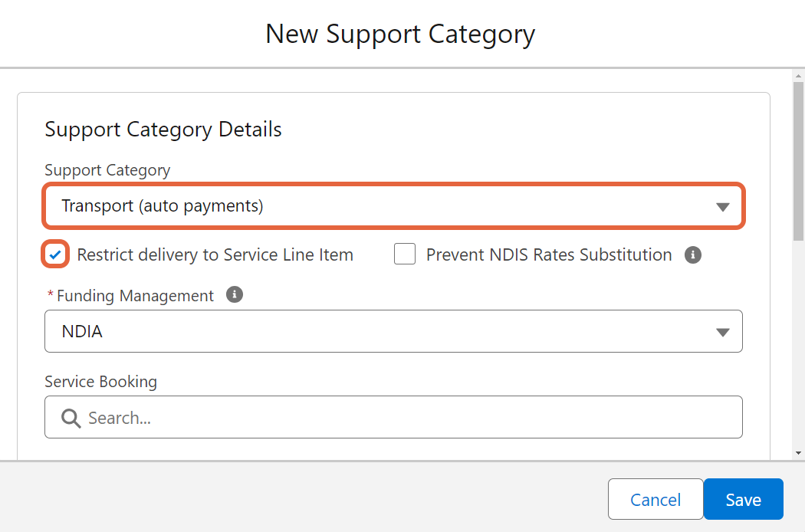Open the Support Category dropdown showing Transport (auto payments)
The width and height of the screenshot is (805, 532).
pyautogui.click(x=393, y=206)
